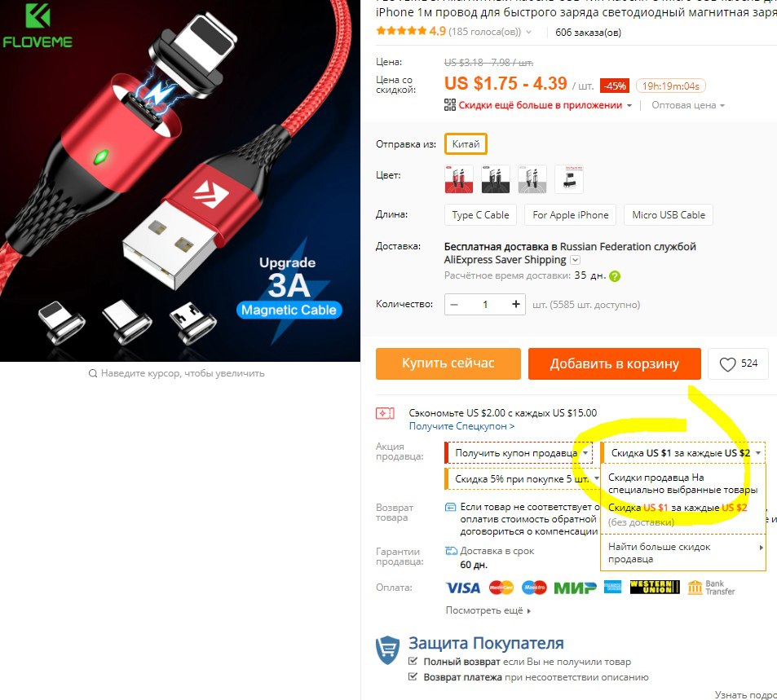Choose the red cable color swatch
Screen dimensions: 777x700
(x=459, y=178)
